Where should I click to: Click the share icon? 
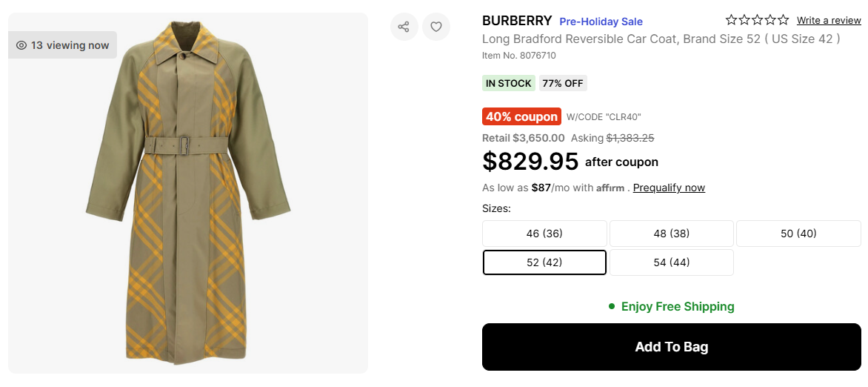404,27
